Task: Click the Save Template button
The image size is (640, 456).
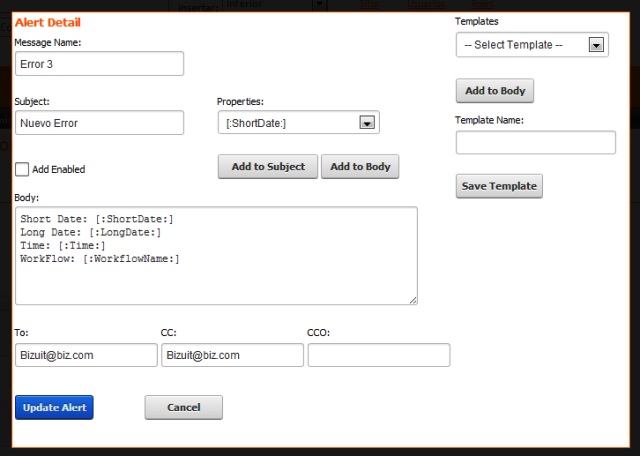Action: [x=499, y=186]
